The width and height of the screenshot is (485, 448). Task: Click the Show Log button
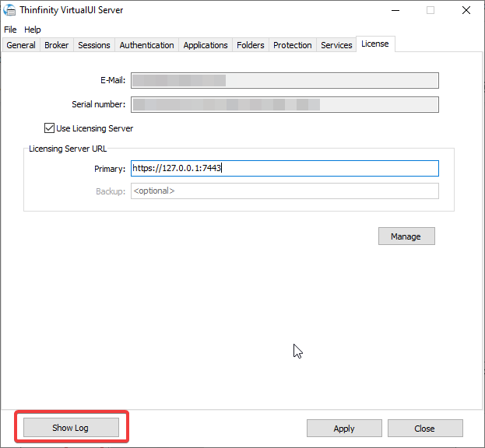(x=71, y=428)
